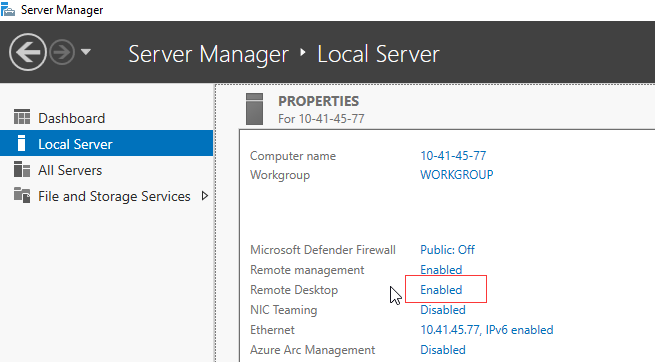The width and height of the screenshot is (655, 362).
Task: Click the File and Storage Services icon
Action: pyautogui.click(x=22, y=195)
